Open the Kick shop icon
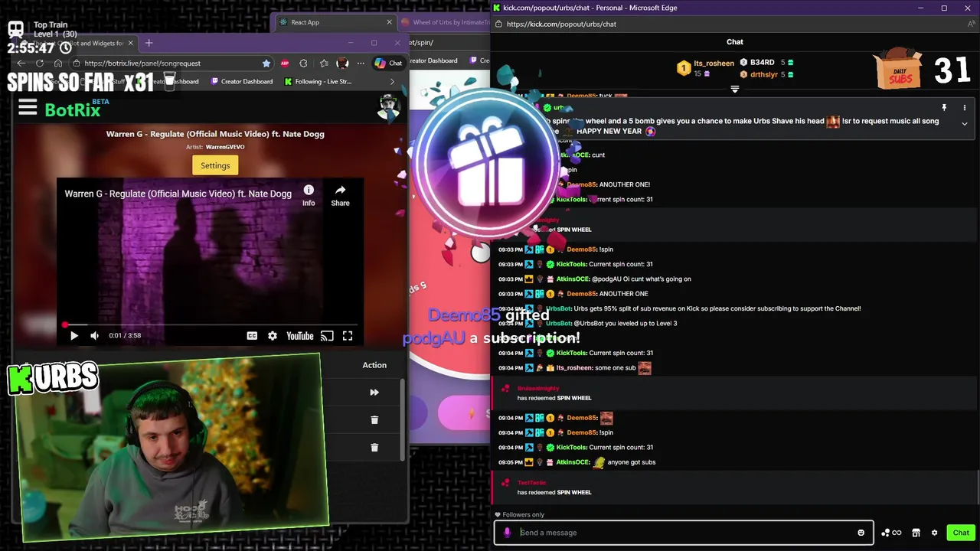Image resolution: width=980 pixels, height=551 pixels. [x=916, y=533]
